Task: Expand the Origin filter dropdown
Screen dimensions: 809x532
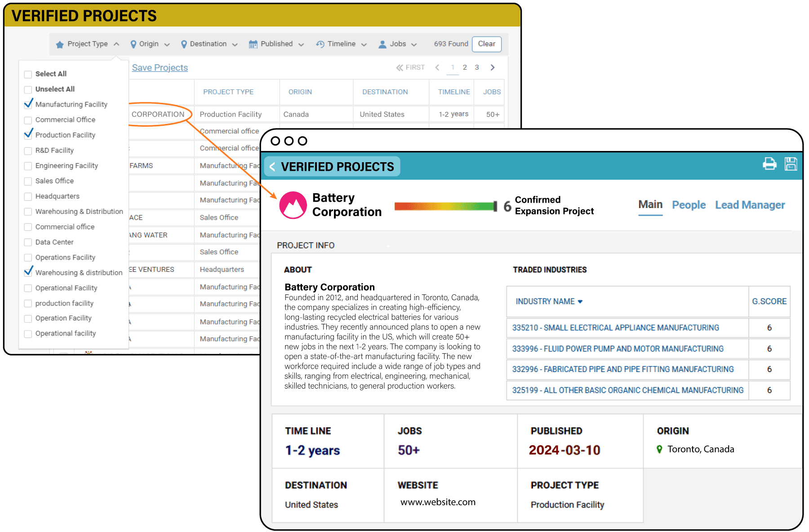Action: point(150,44)
